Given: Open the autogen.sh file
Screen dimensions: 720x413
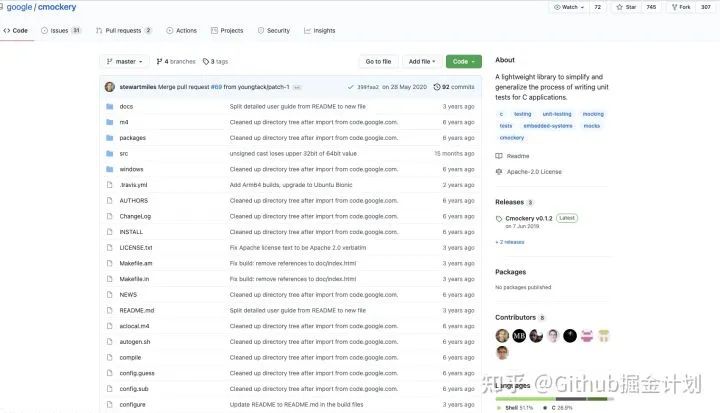Looking at the screenshot, I should click(x=135, y=342).
